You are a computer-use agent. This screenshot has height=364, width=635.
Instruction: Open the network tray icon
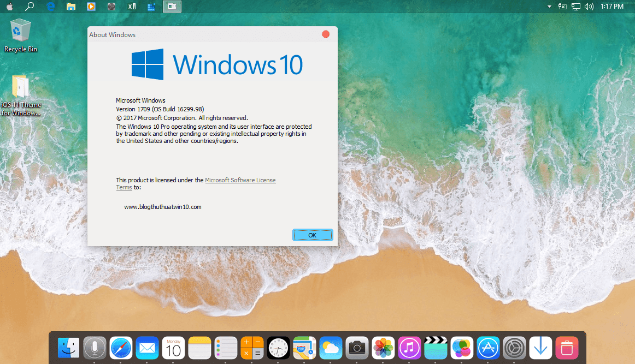click(575, 7)
